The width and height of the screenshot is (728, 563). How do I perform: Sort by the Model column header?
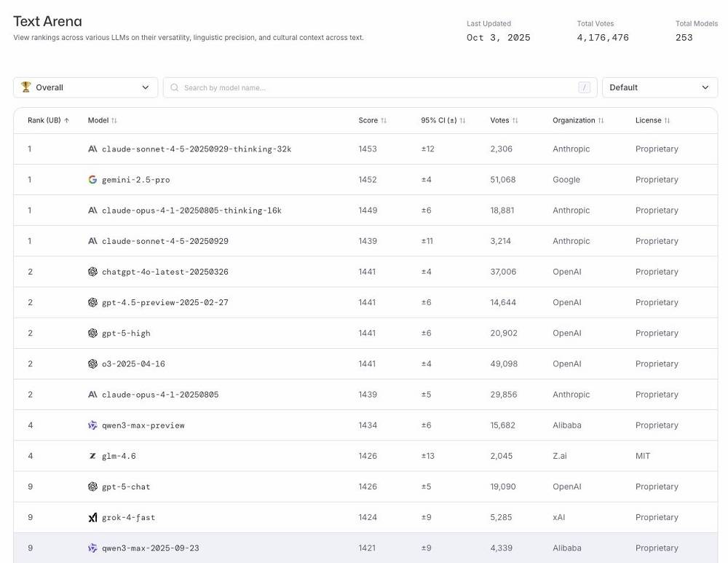102,121
